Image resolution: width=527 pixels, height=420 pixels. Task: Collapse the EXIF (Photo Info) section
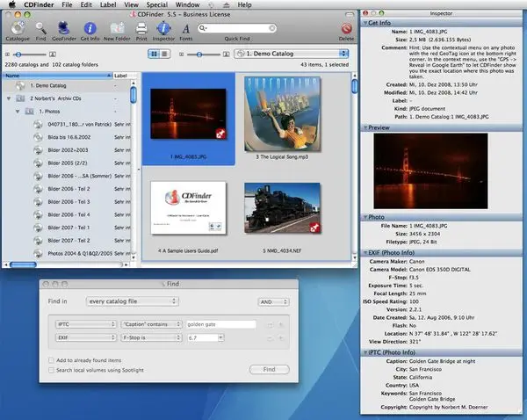point(365,252)
